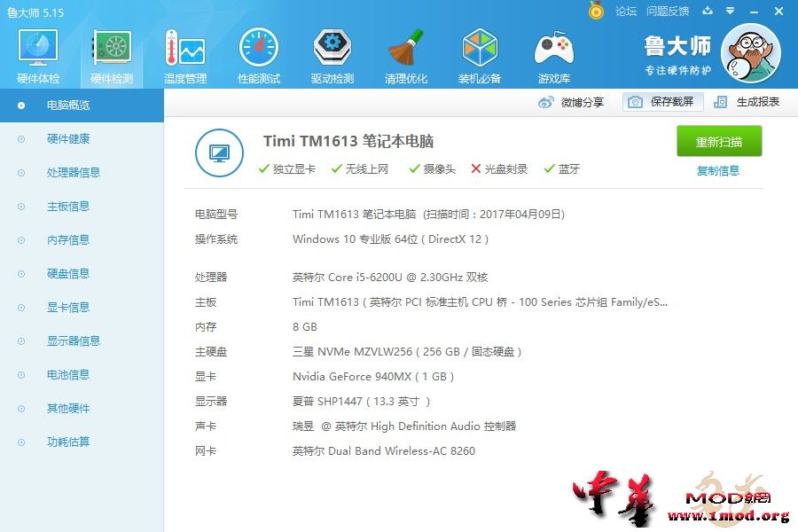Select 处理器信息 in the left sidebar

(73, 172)
